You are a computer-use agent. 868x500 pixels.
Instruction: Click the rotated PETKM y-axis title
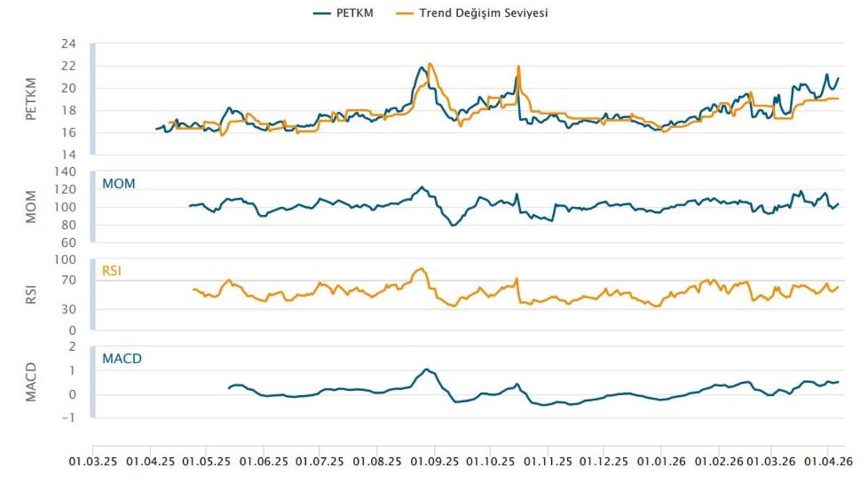31,99
